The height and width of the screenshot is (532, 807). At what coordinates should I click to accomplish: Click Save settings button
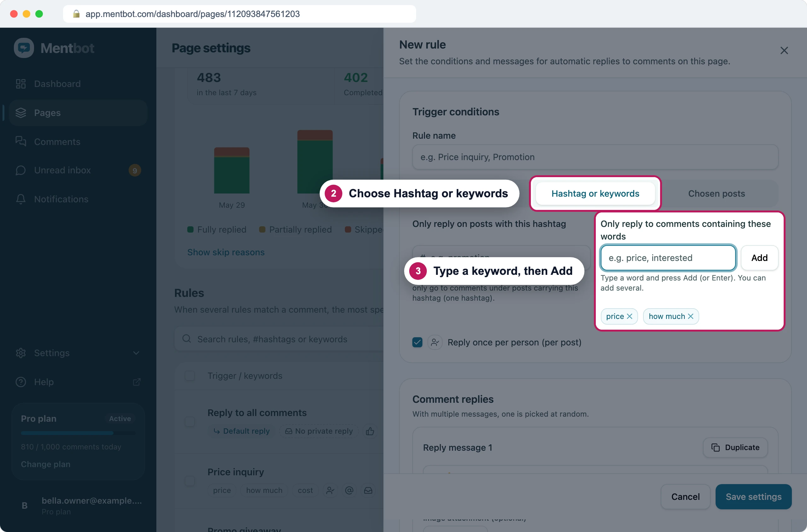tap(753, 497)
